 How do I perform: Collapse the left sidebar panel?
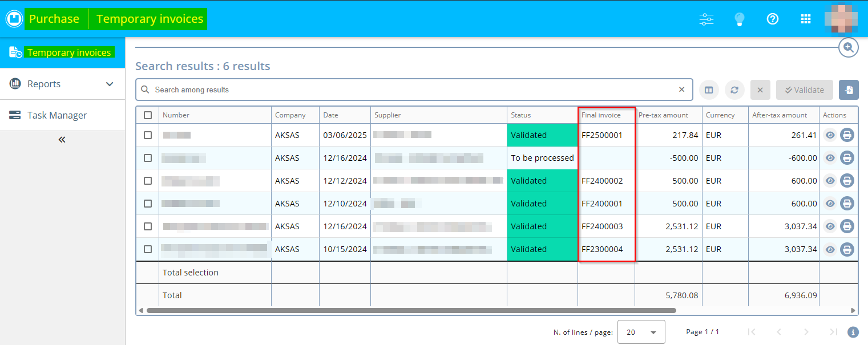[62, 140]
